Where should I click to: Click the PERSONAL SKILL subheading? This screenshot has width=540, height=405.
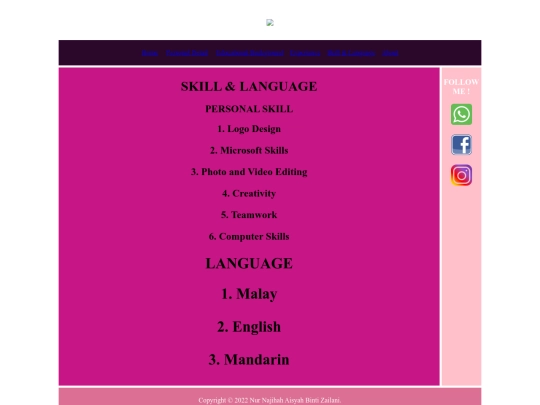pos(249,109)
